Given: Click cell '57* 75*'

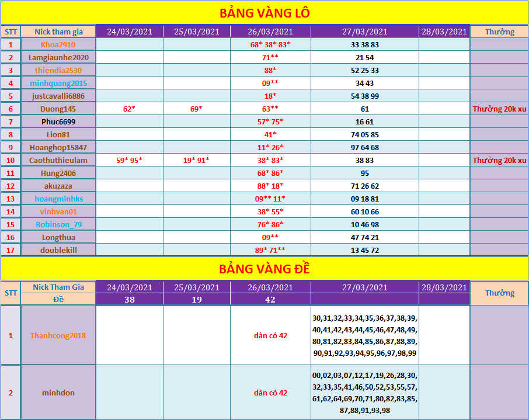Looking at the screenshot, I should pyautogui.click(x=270, y=122).
